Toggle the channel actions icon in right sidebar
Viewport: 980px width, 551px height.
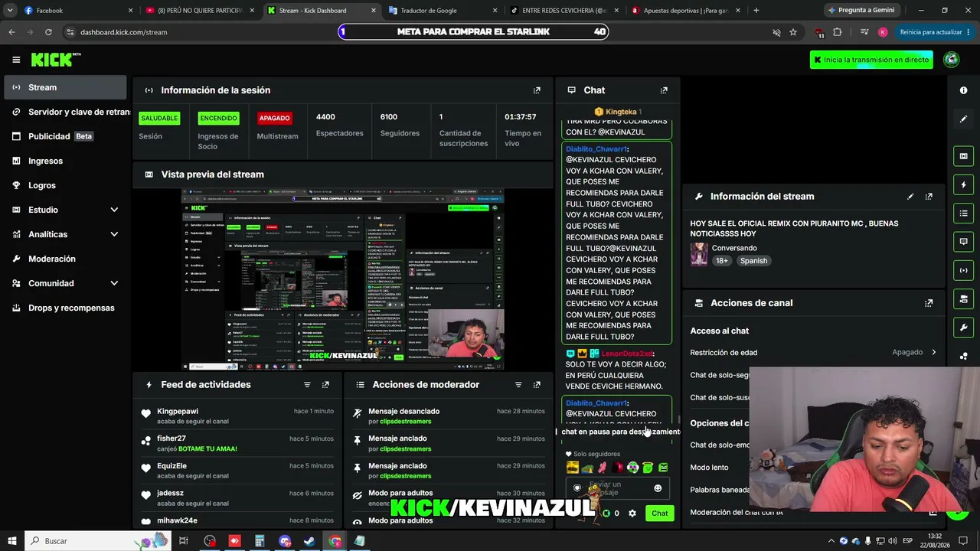(x=963, y=298)
